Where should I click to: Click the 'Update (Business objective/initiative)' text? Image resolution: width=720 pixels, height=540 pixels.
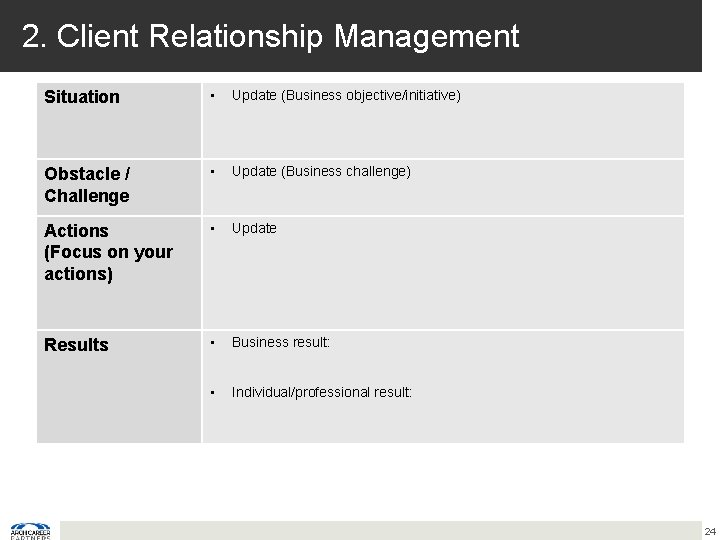(346, 96)
